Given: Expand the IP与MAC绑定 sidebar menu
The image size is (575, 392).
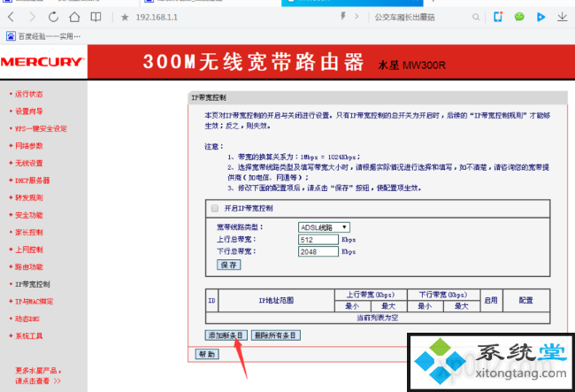Looking at the screenshot, I should [34, 302].
